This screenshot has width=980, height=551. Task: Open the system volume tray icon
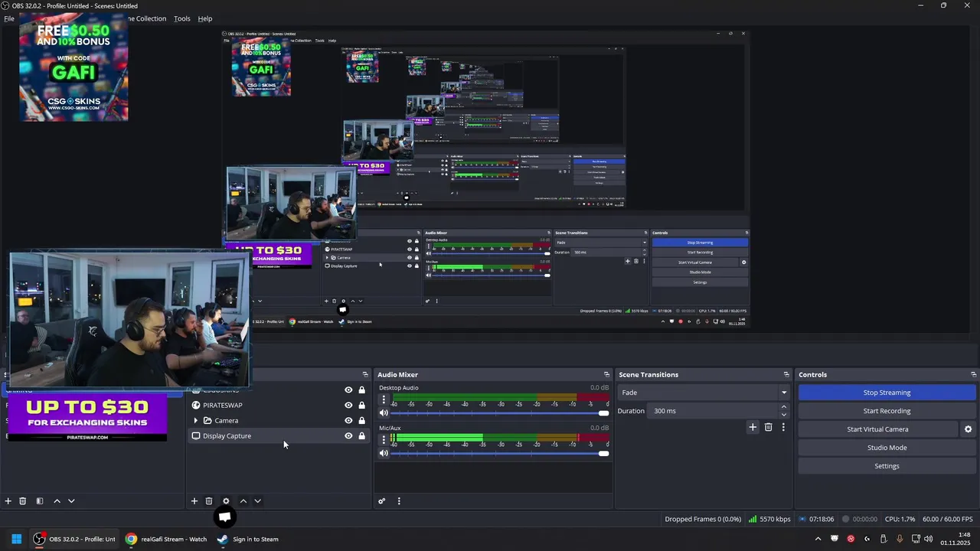[929, 539]
